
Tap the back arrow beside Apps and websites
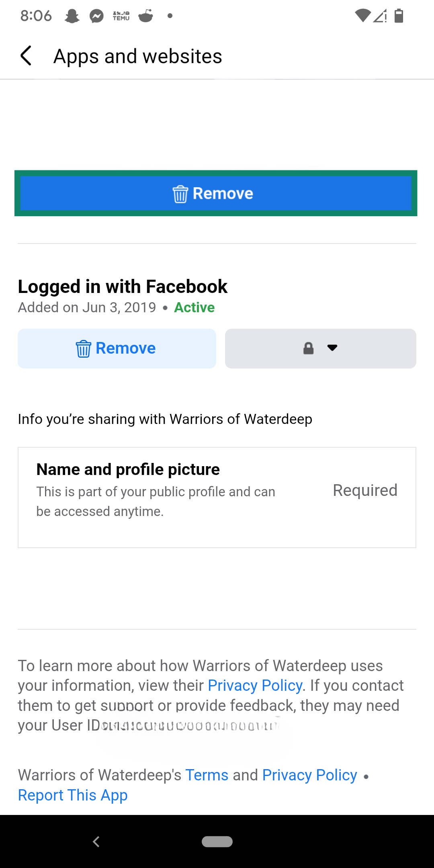[27, 56]
